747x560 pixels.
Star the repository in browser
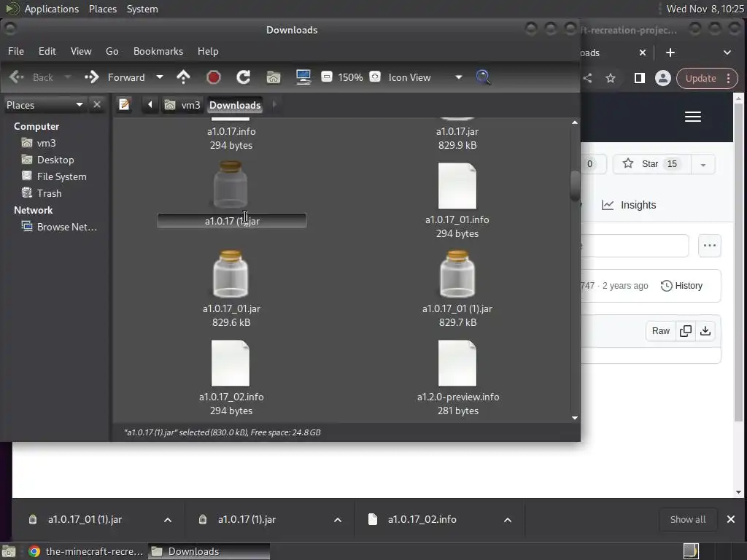[651, 164]
